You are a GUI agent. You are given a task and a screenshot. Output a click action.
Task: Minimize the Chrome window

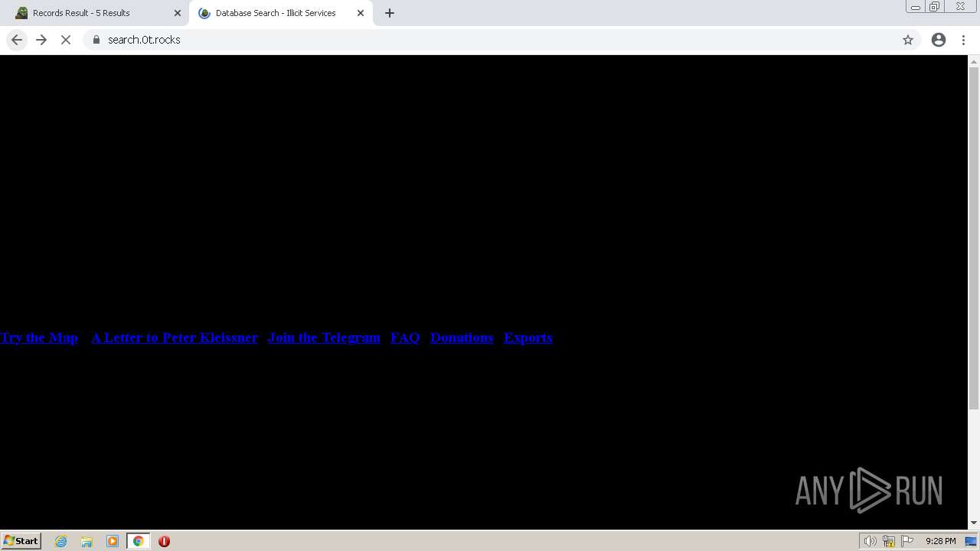coord(915,7)
